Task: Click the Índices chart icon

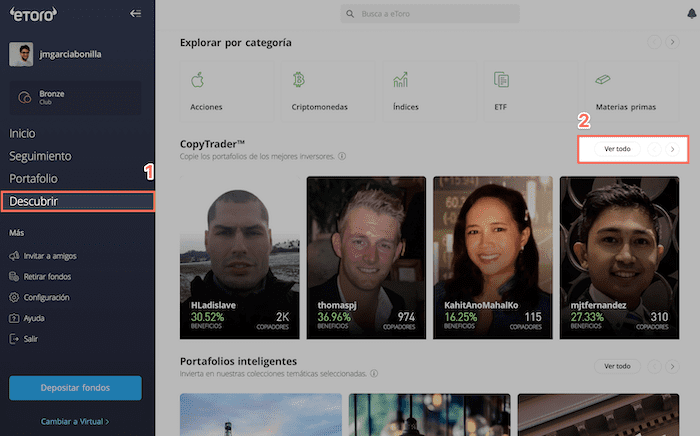Action: 400,79
